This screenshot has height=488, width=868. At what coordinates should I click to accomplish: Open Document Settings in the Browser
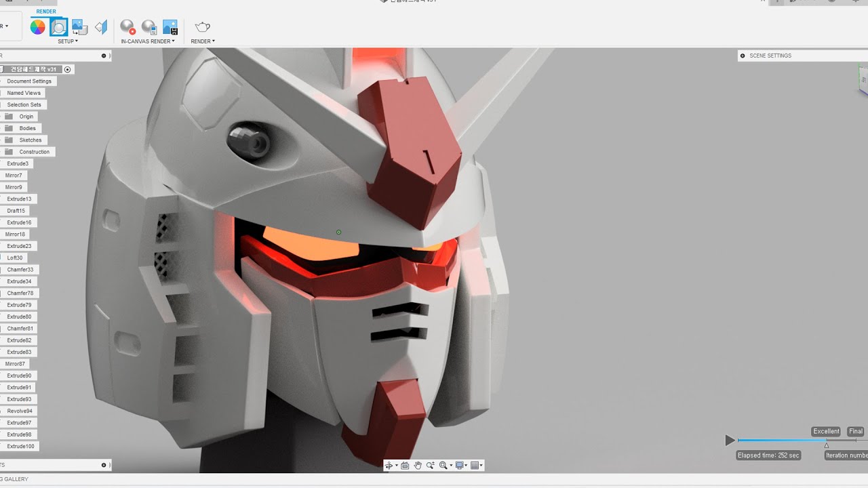click(x=29, y=81)
